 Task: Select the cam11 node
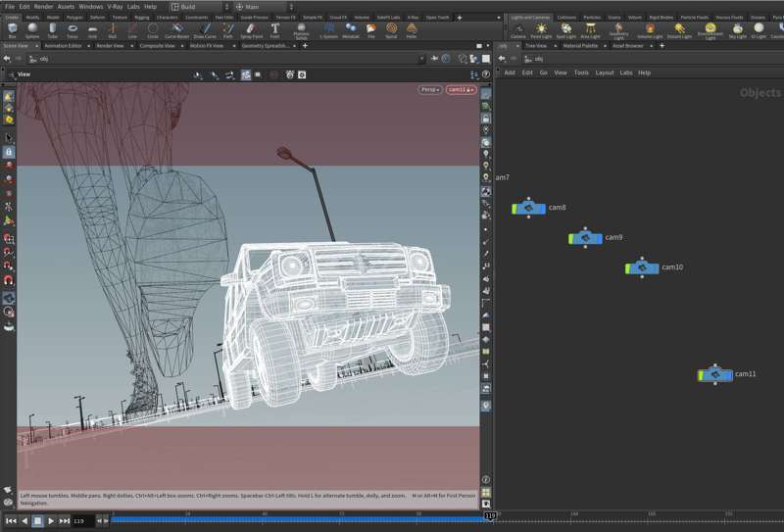pyautogui.click(x=715, y=374)
